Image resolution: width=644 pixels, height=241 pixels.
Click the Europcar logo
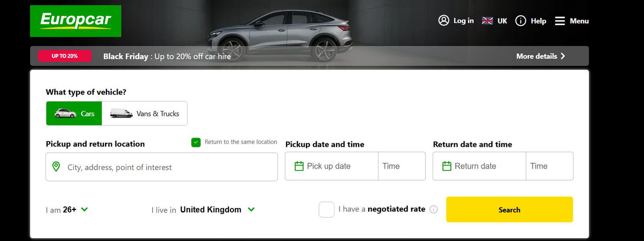[75, 21]
